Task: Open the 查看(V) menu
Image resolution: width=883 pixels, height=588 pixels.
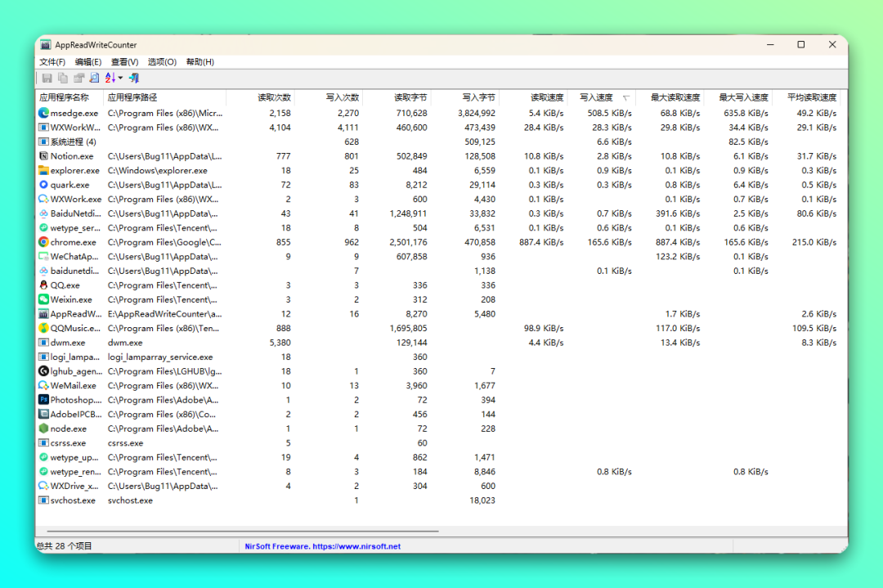Action: pos(125,62)
